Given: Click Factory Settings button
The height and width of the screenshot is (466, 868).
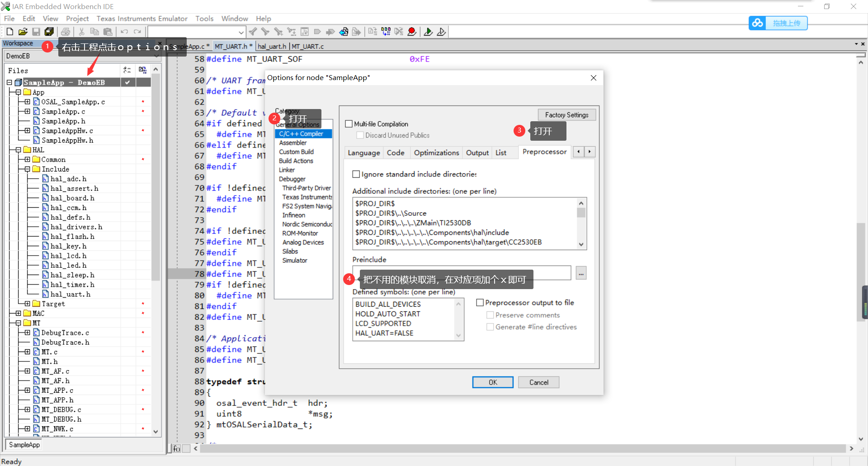Looking at the screenshot, I should 566,115.
